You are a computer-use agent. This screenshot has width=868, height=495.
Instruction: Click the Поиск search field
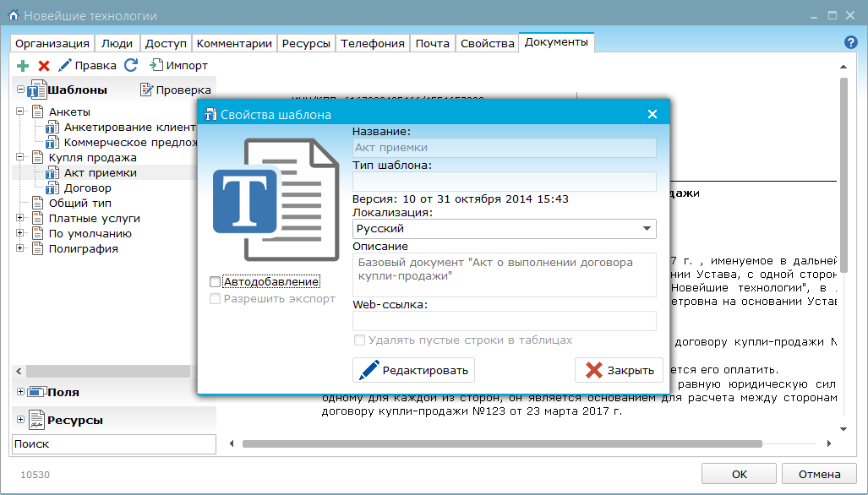tap(114, 444)
